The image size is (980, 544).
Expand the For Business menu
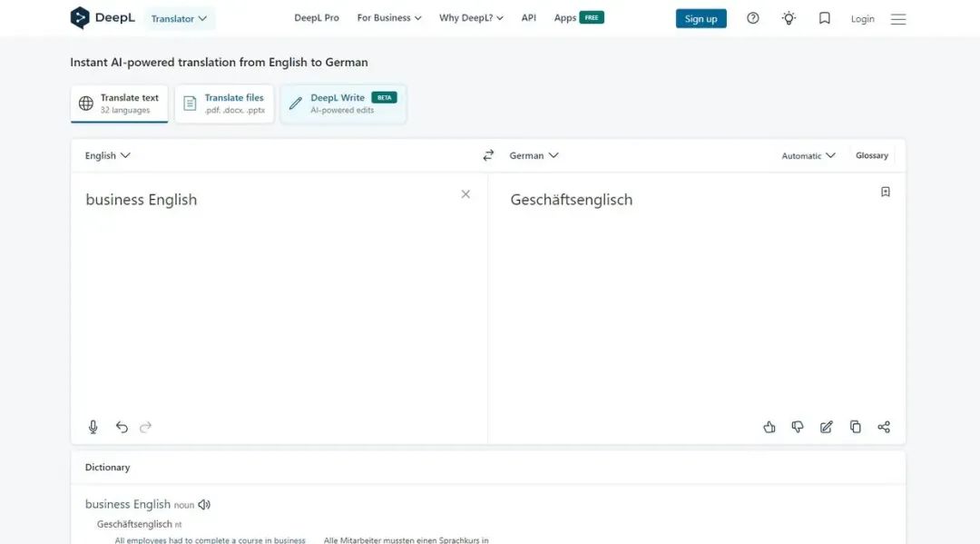tap(389, 18)
